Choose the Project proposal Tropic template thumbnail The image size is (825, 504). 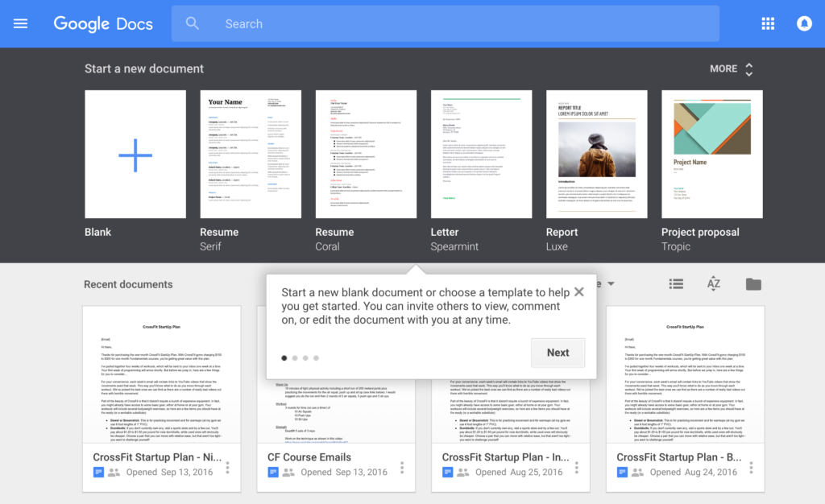pyautogui.click(x=712, y=154)
